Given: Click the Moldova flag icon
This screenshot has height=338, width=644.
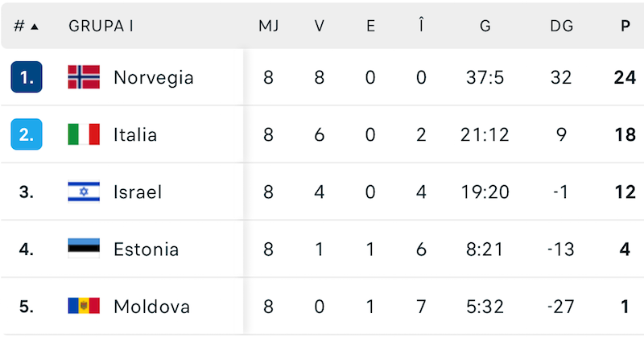Looking at the screenshot, I should (x=84, y=307).
